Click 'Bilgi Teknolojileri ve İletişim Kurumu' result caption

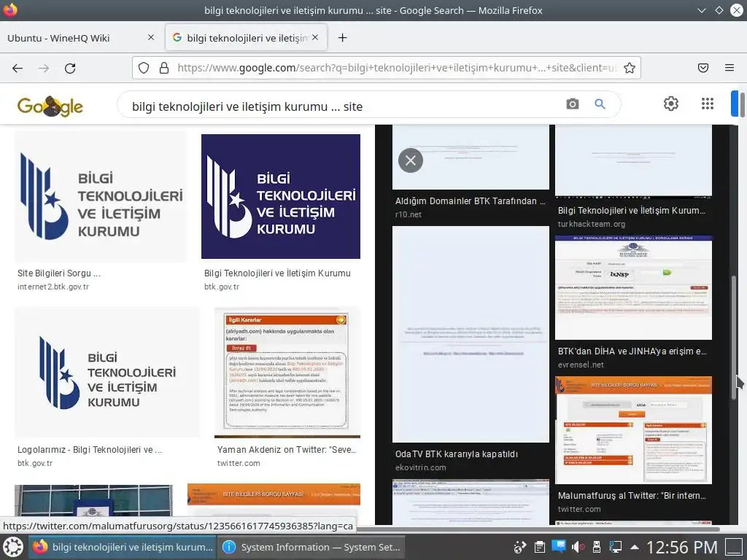click(x=277, y=273)
